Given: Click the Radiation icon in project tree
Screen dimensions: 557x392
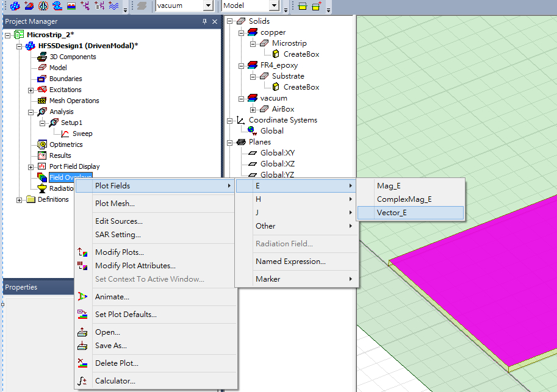Looking at the screenshot, I should point(42,188).
